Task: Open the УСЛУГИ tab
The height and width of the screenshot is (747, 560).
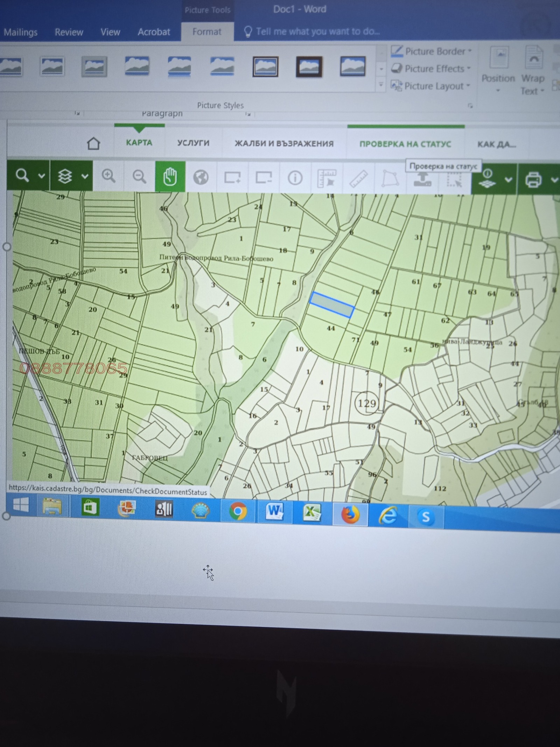Action: [193, 143]
